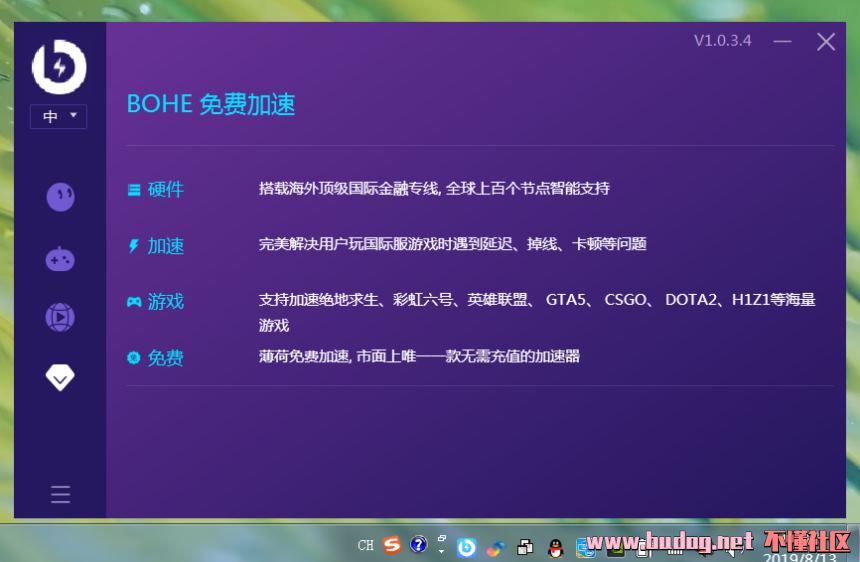Screen dimensions: 860x562
Task: Click the 免费 feature label
Action: click(x=166, y=358)
